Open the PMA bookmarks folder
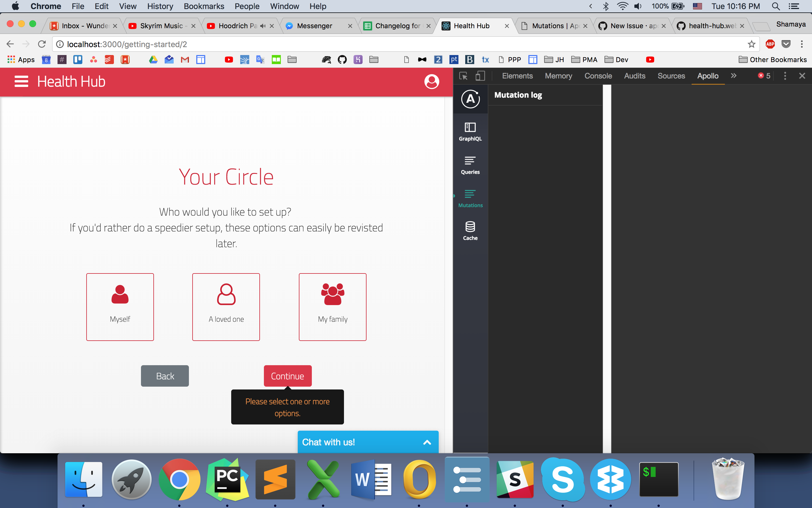The height and width of the screenshot is (508, 812). [x=584, y=60]
